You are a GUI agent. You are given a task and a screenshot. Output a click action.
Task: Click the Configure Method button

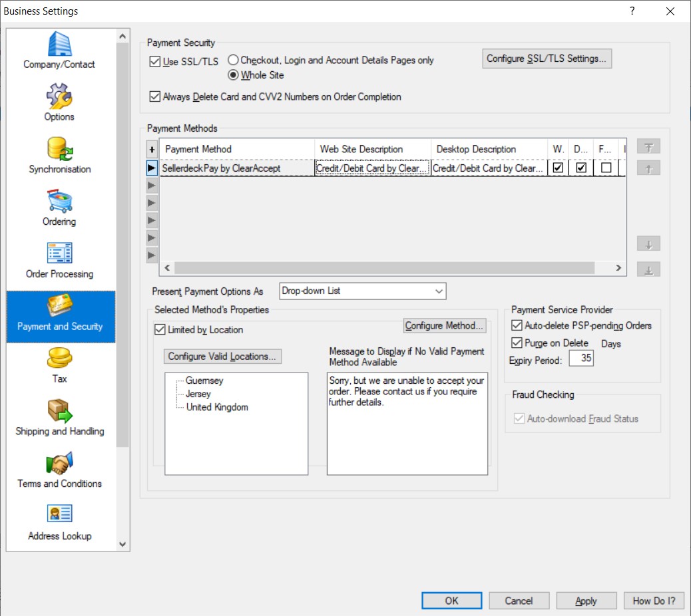click(x=445, y=325)
